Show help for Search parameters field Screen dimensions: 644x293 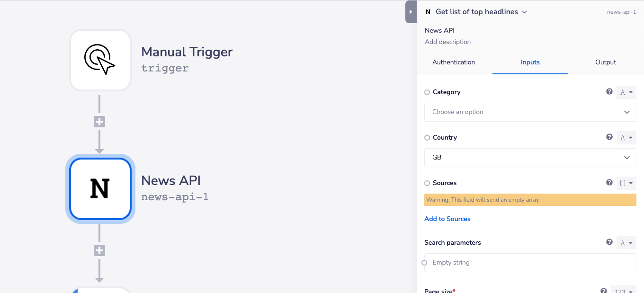tap(609, 242)
